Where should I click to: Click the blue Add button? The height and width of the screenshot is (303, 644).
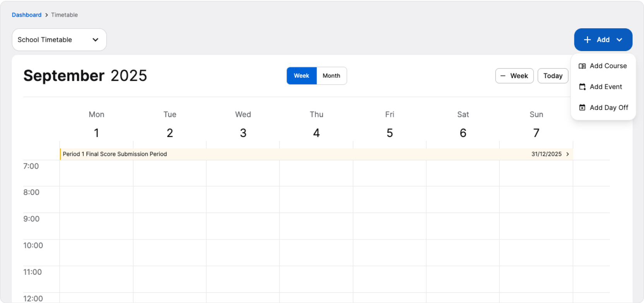603,39
